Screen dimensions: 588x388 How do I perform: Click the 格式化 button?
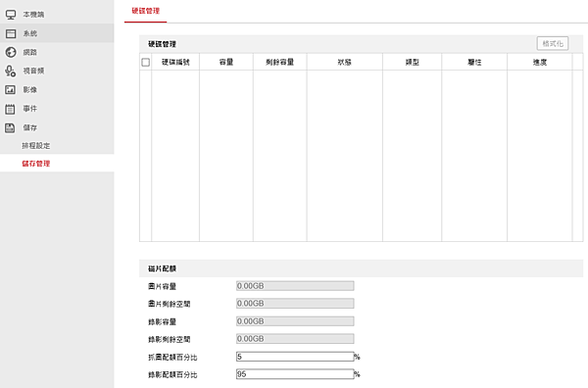(553, 43)
